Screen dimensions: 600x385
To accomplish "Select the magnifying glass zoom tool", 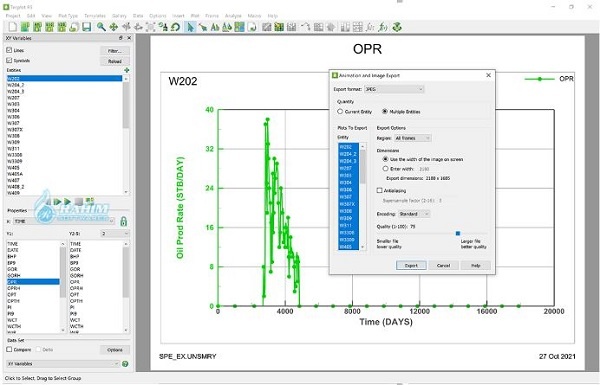I will click(x=101, y=27).
